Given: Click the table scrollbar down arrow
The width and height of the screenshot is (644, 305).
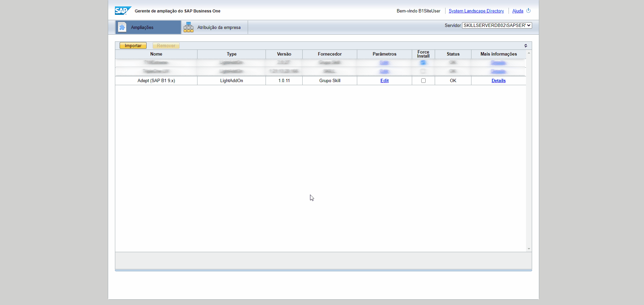Looking at the screenshot, I should click(529, 249).
